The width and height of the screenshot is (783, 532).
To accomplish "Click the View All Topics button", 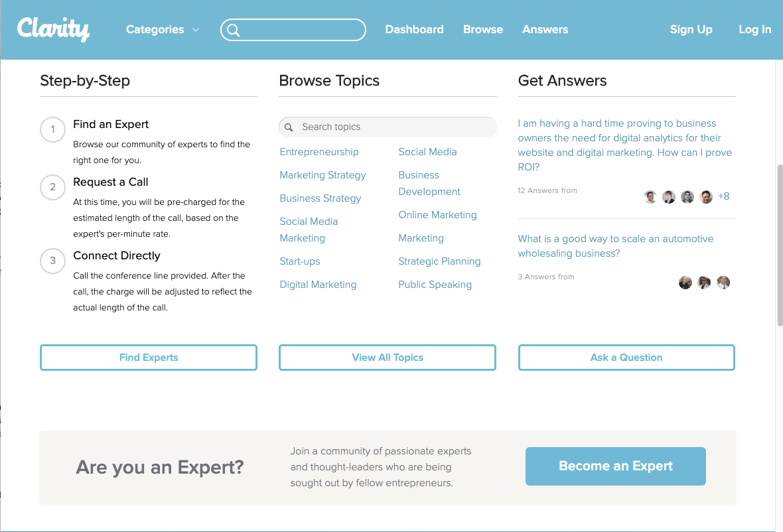I will click(388, 358).
